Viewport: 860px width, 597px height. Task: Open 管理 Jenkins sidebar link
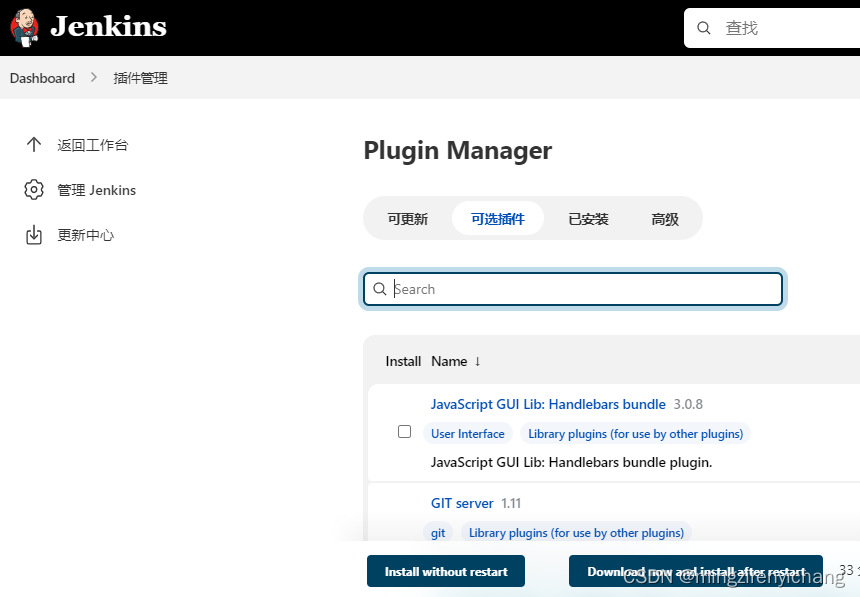97,190
